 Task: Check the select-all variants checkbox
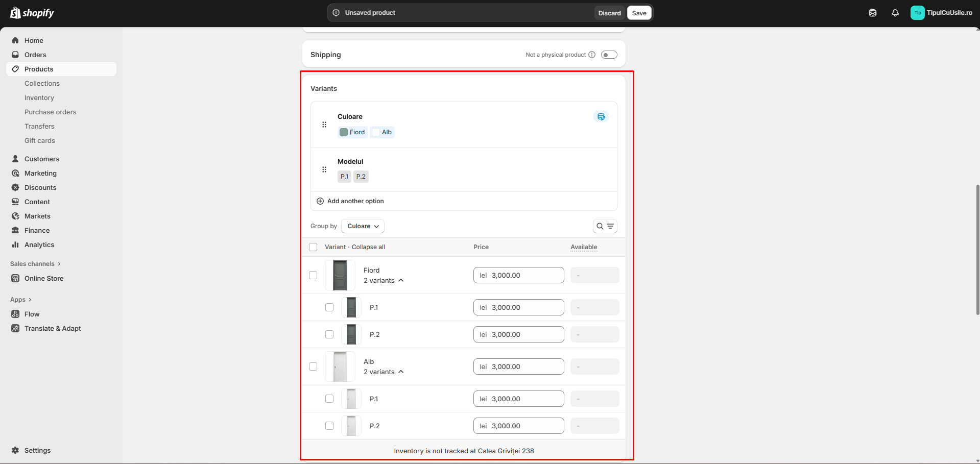point(313,247)
